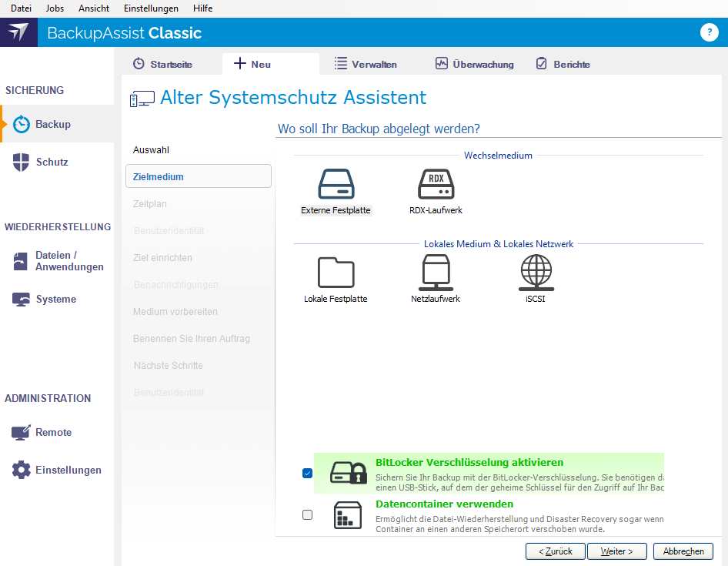Uncheck BitLocker Verschlüsselung aktivieren checkbox
This screenshot has width=728, height=566.
[x=308, y=474]
